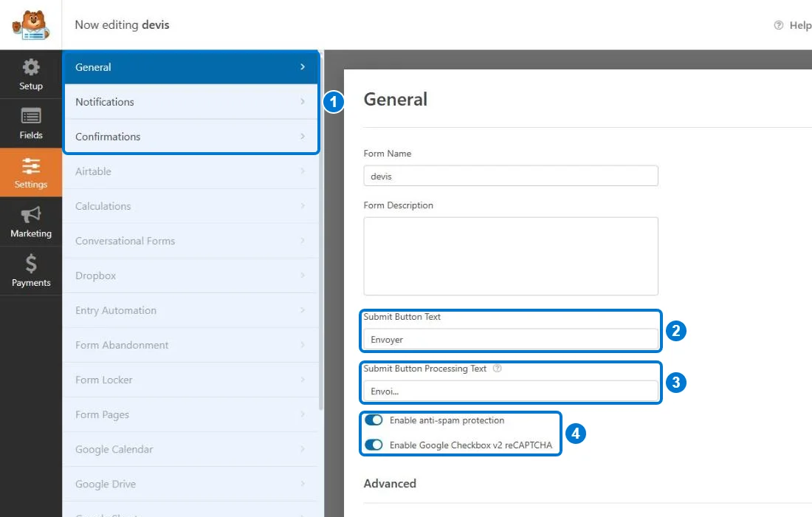
Task: Click the 'Now editing devis' title text
Action: (123, 25)
